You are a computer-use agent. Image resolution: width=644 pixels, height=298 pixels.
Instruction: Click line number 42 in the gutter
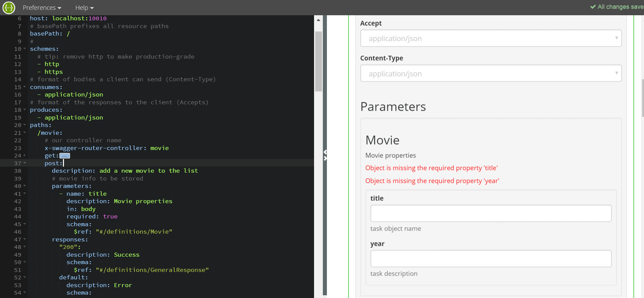tap(18, 201)
